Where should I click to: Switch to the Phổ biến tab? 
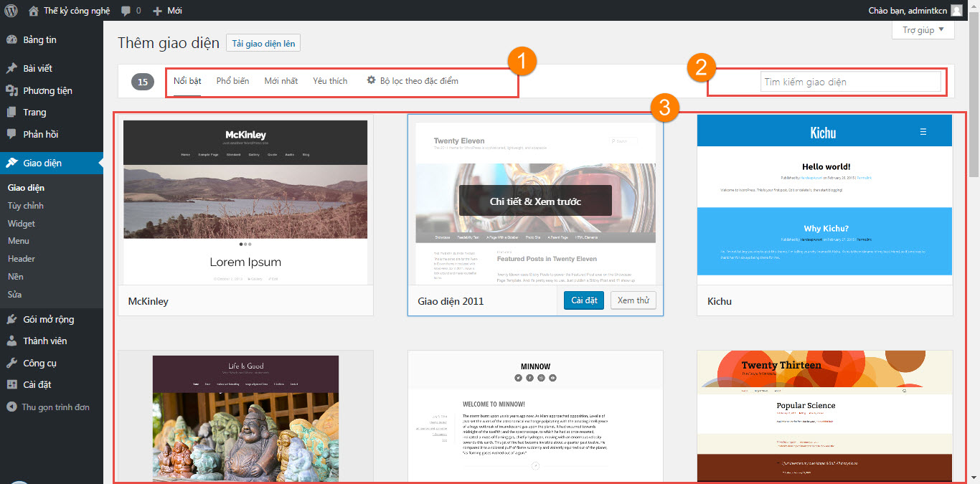(x=232, y=81)
